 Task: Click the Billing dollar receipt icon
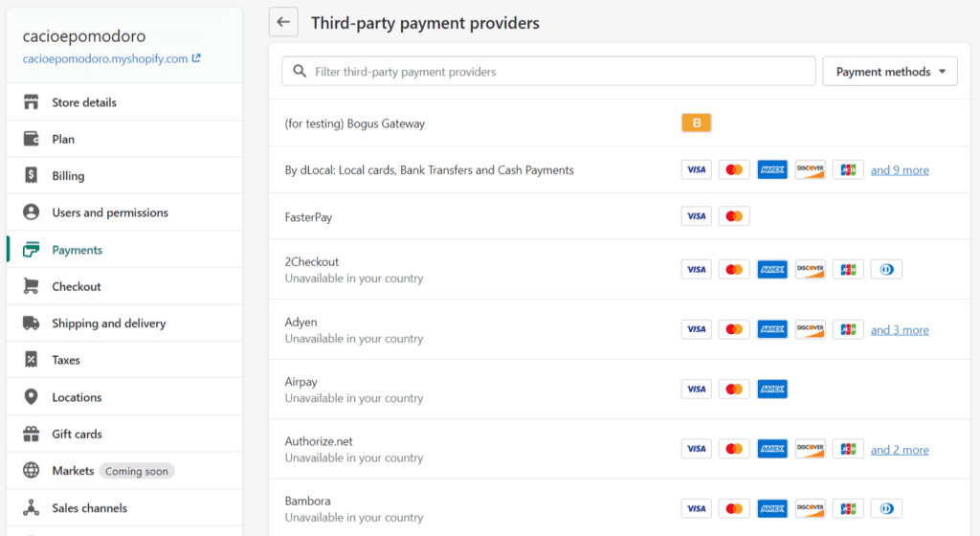point(31,175)
